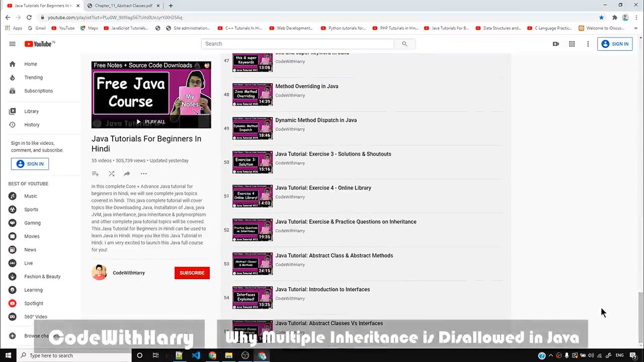Open the Gmail bookmark
Screen dimensions: 644x362
(x=37, y=28)
